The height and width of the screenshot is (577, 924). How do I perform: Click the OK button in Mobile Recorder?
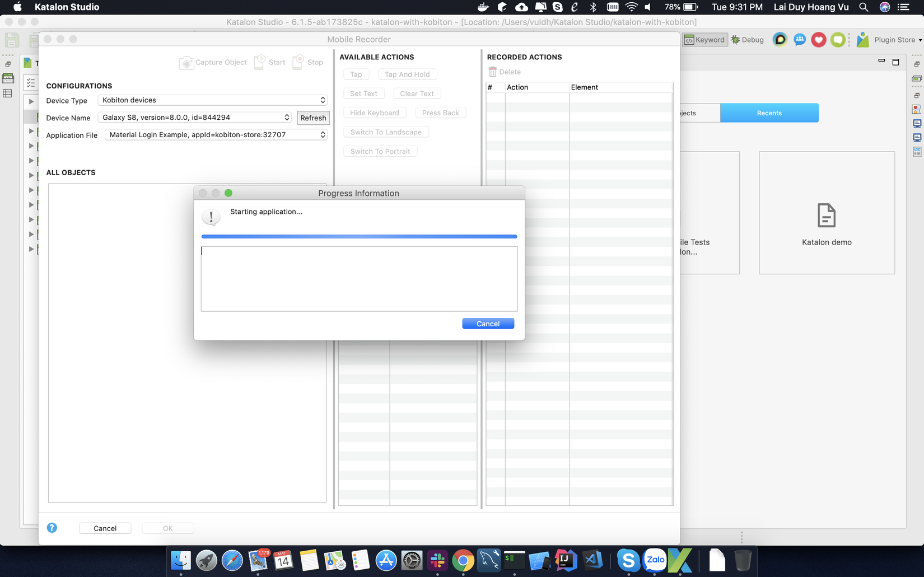(x=168, y=528)
